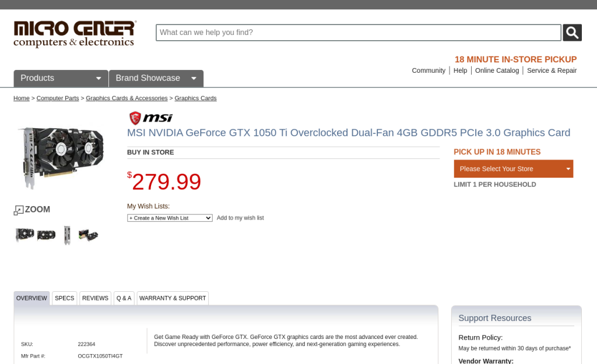Image resolution: width=597 pixels, height=364 pixels.
Task: Open the Online Catalog link
Action: click(x=497, y=70)
